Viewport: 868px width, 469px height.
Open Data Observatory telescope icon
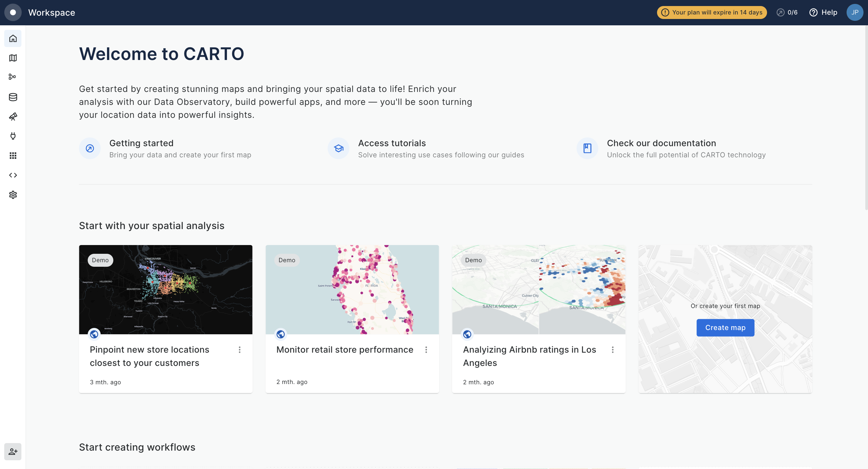pos(13,117)
